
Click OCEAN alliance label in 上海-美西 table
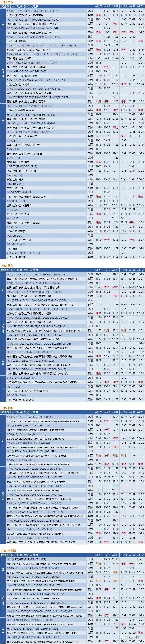[3, 73]
